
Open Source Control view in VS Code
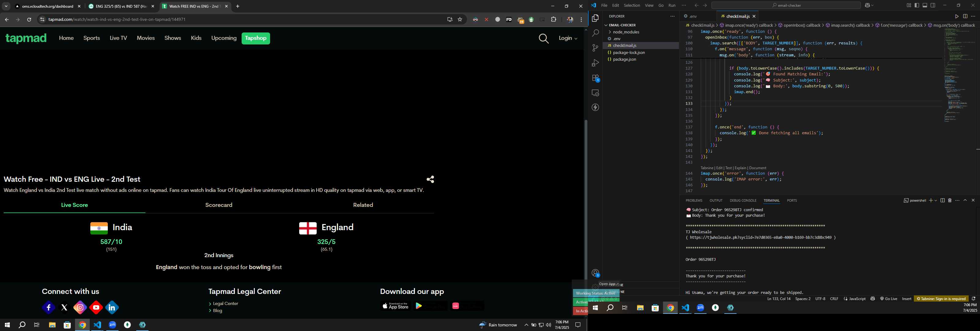[x=595, y=48]
